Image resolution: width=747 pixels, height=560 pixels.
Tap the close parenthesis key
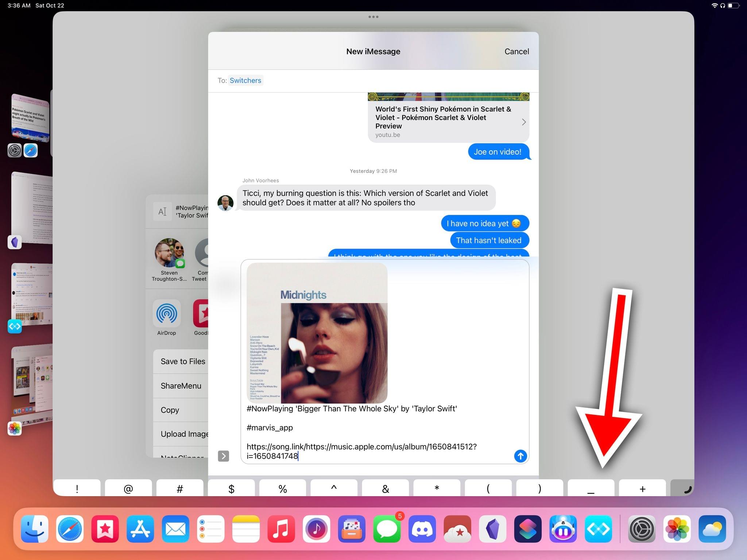coord(540,488)
